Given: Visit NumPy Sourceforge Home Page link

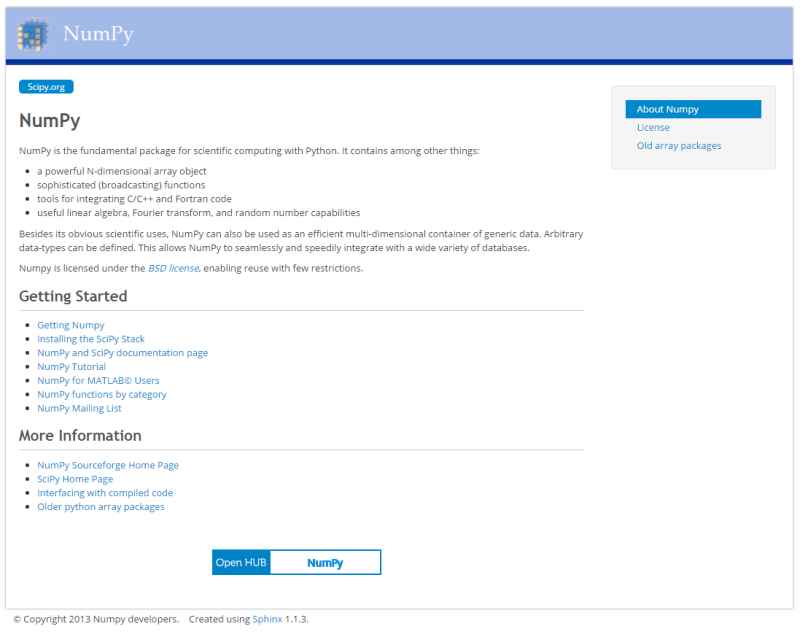Looking at the screenshot, I should point(108,465).
